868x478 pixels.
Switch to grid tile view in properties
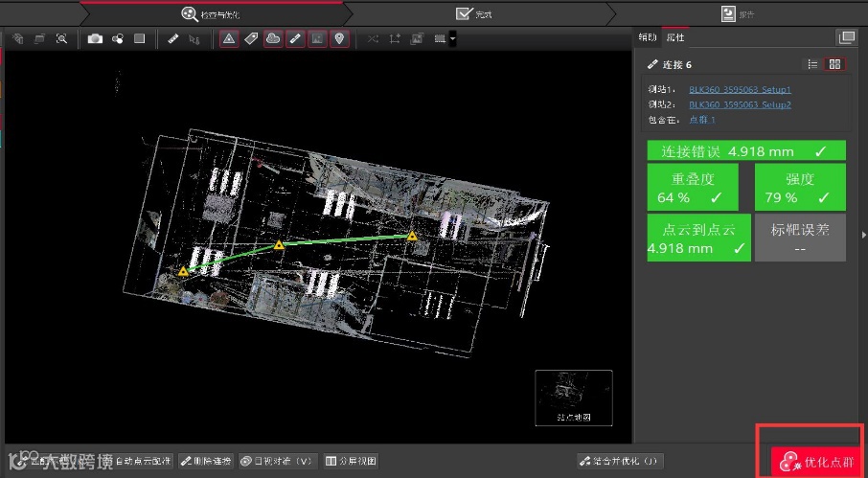point(834,64)
